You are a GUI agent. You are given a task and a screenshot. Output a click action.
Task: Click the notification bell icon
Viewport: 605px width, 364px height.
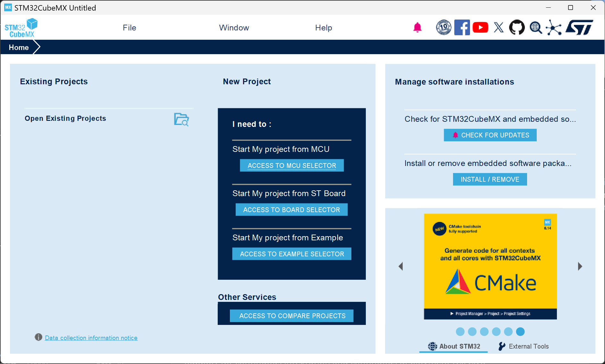(417, 28)
